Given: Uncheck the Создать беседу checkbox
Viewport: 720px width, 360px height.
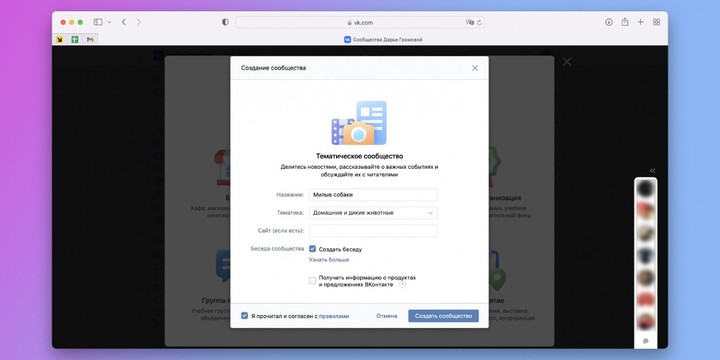Looking at the screenshot, I should pyautogui.click(x=313, y=249).
